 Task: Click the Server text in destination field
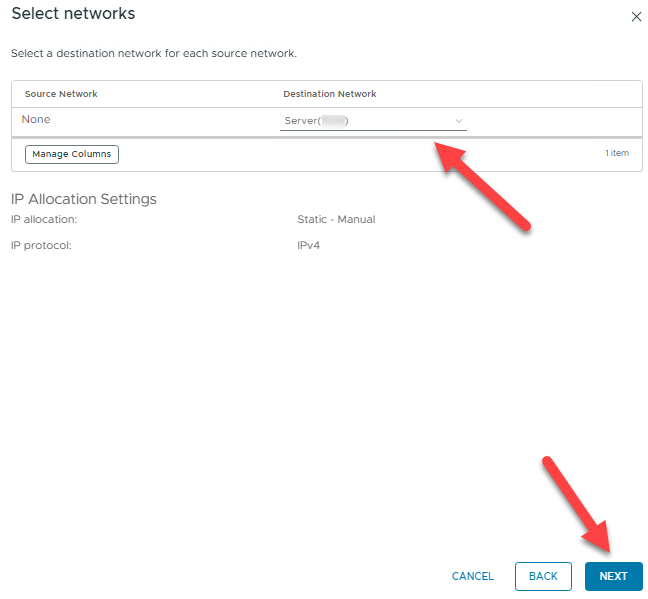(300, 121)
